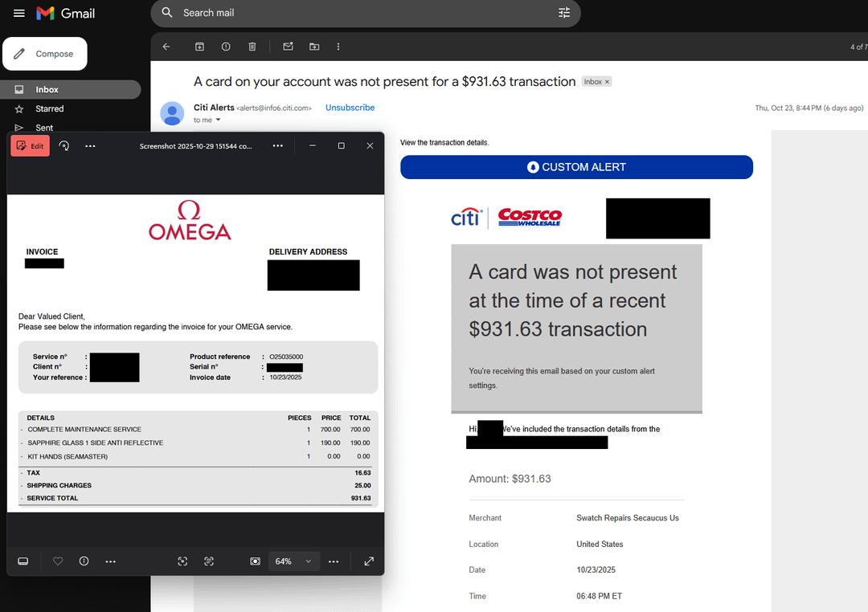Open more options beside the zoom dropdown

[x=334, y=561]
